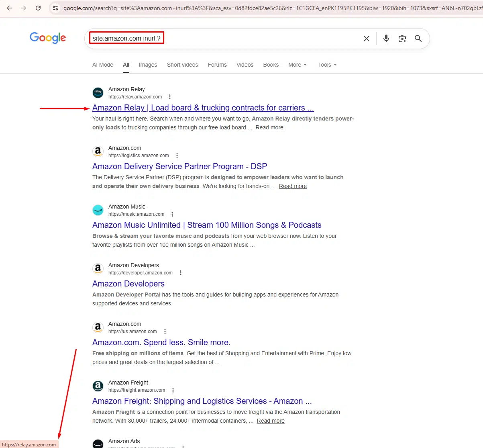This screenshot has width=483, height=448.
Task: Click the magnifier search icon
Action: (418, 39)
